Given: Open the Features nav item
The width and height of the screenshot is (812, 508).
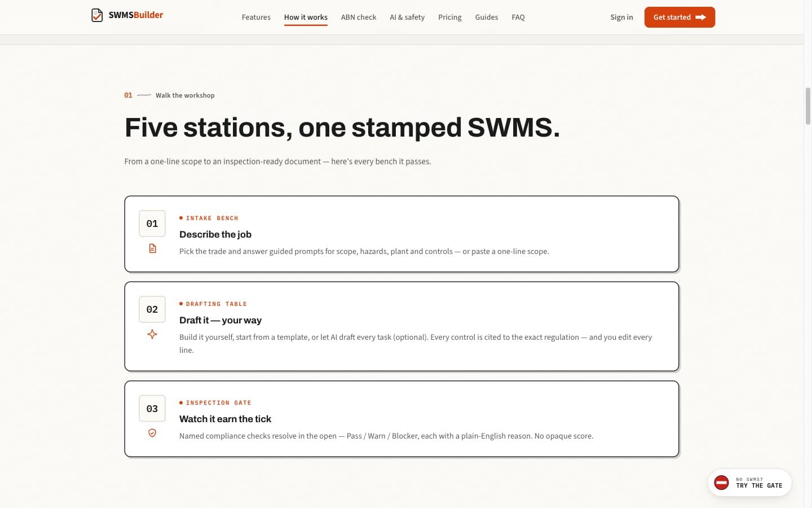Looking at the screenshot, I should pos(256,17).
